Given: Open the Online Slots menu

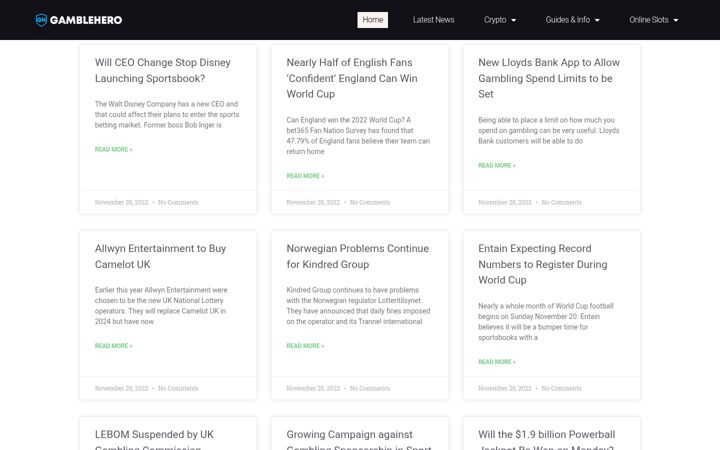Looking at the screenshot, I should click(x=649, y=20).
